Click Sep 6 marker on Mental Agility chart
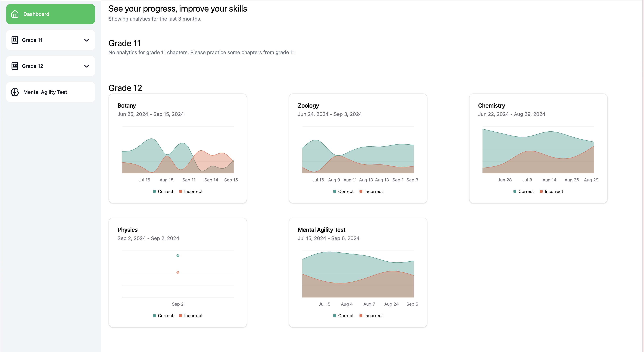This screenshot has width=644, height=352. (x=412, y=304)
